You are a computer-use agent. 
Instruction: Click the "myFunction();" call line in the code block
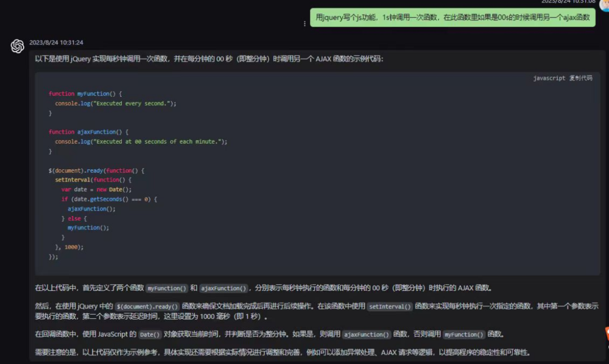(x=88, y=228)
